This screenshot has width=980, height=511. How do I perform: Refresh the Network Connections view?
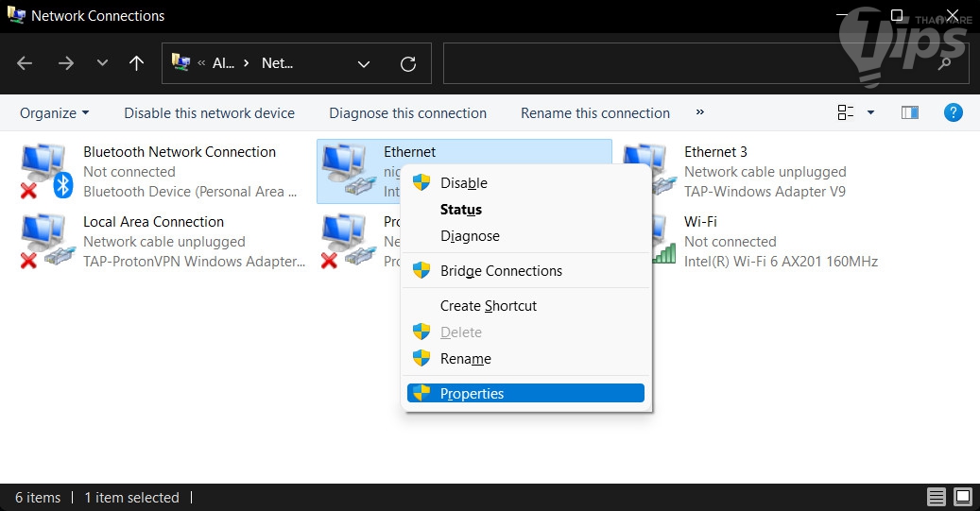click(408, 63)
